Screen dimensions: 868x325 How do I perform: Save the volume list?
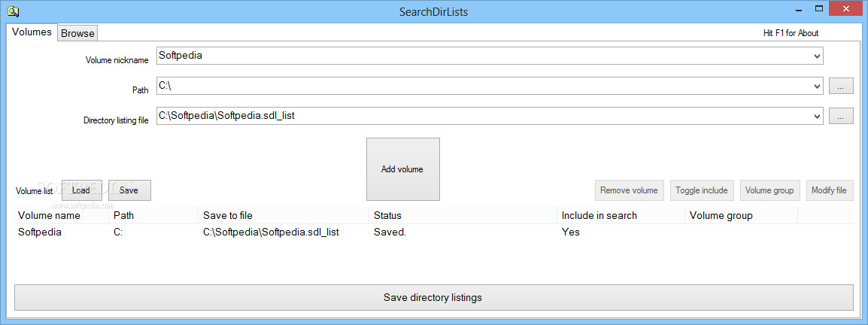click(129, 190)
